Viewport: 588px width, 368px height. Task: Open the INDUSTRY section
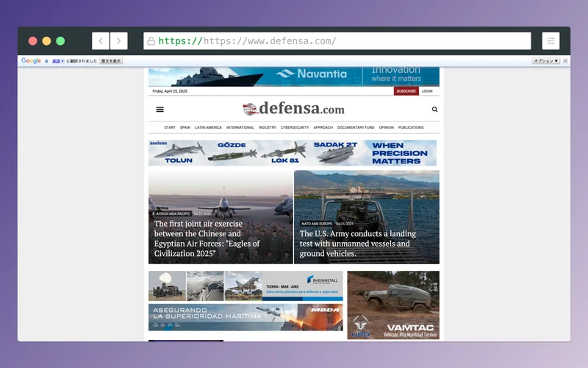click(x=268, y=127)
